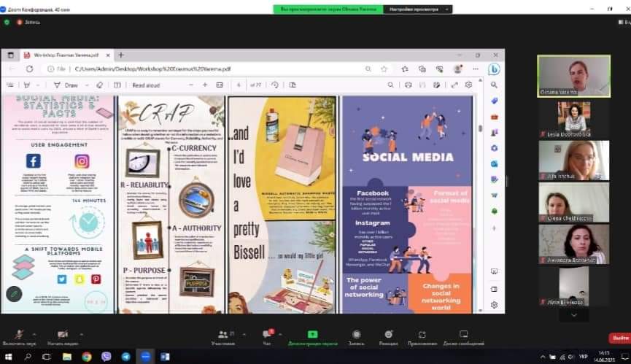Click the PDF vertical scrollbar thumb
Image resolution: width=631 pixels, height=364 pixels.
480,128
